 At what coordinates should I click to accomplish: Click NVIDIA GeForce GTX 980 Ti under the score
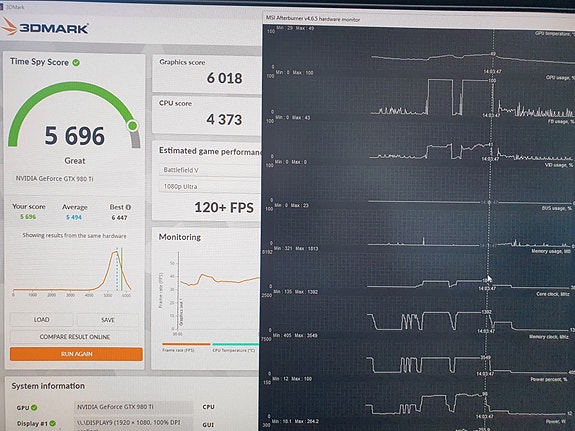54,179
